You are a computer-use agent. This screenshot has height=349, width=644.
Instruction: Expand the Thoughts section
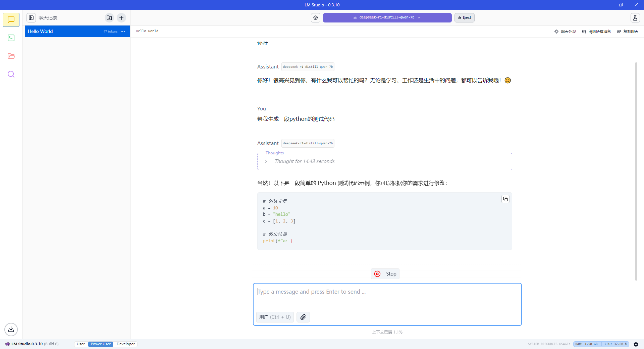(x=266, y=161)
